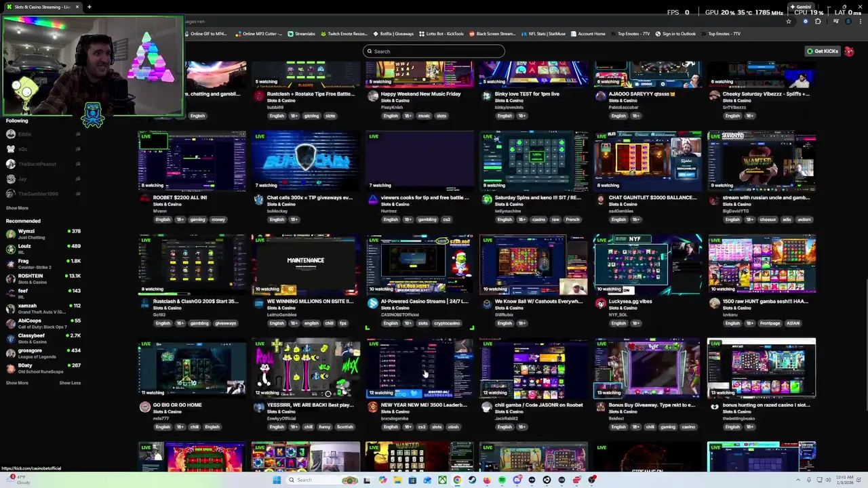868x488 pixels.
Task: Open the browser extensions puzzle icon
Action: (818, 22)
